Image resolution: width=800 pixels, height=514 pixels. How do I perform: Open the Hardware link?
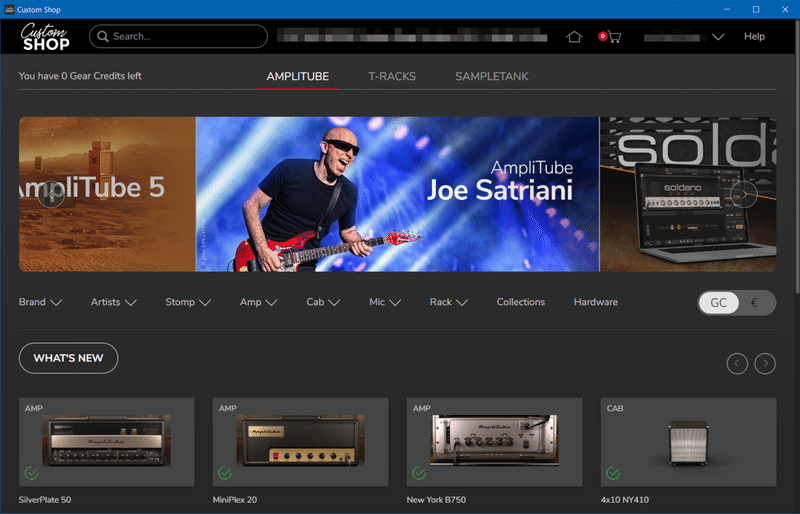point(595,302)
